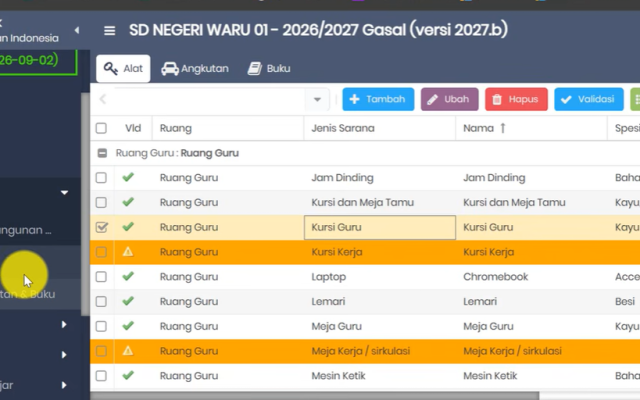Click the green date box ending 26-09-02

[38, 62]
